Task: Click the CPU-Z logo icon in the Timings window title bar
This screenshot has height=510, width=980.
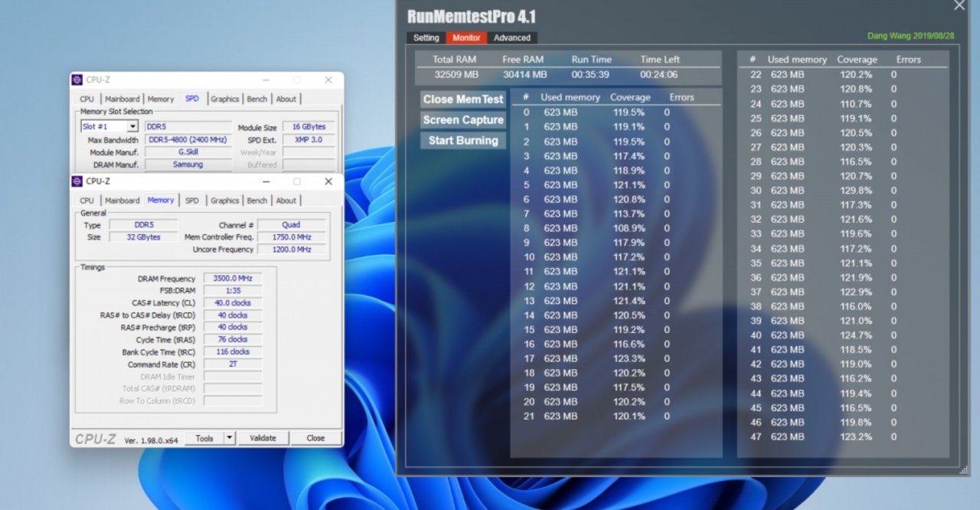Action: point(77,181)
